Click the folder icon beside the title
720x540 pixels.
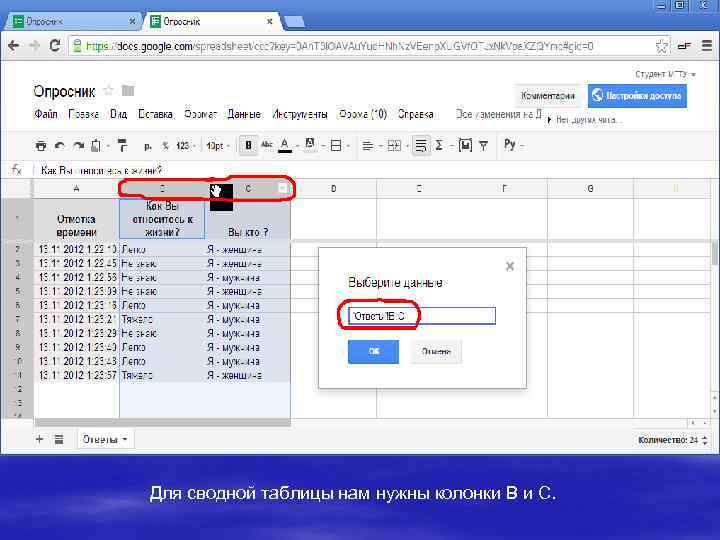click(128, 90)
